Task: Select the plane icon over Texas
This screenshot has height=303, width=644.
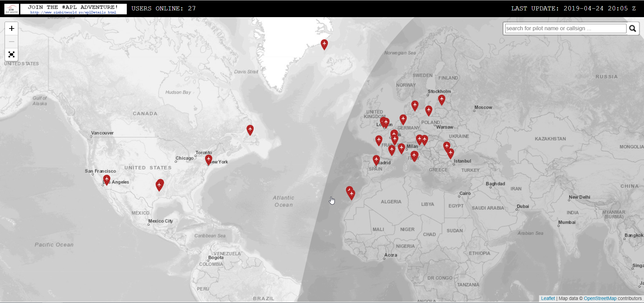Action: 159,185
